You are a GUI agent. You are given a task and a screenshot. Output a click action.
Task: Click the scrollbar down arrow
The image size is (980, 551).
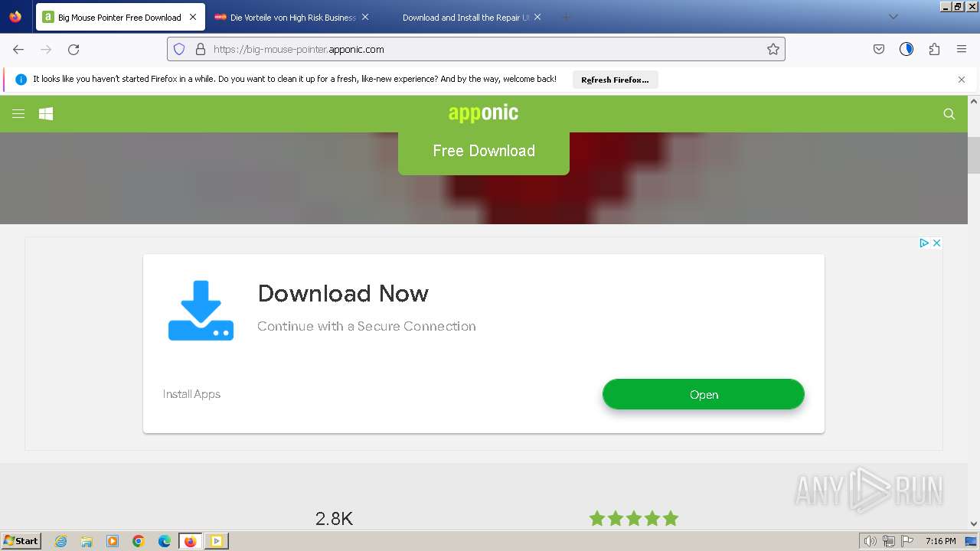(974, 523)
